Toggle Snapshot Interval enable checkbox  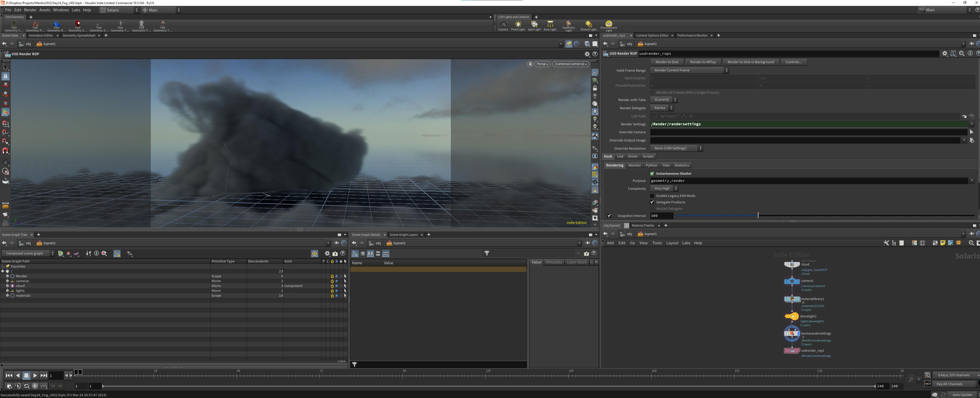click(610, 216)
